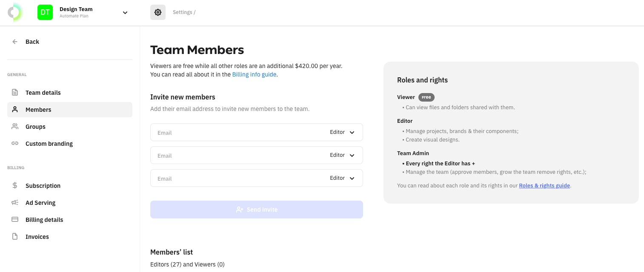Click the Billing details card icon
The image size is (644, 272).
[x=15, y=220]
